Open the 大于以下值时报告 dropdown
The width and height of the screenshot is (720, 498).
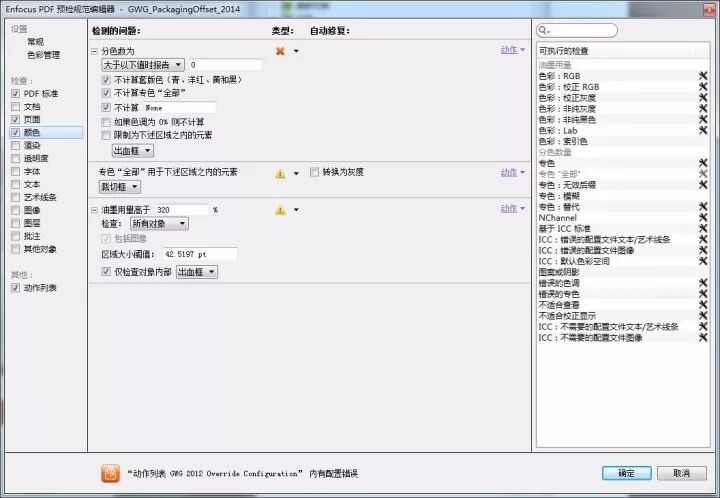pos(143,65)
